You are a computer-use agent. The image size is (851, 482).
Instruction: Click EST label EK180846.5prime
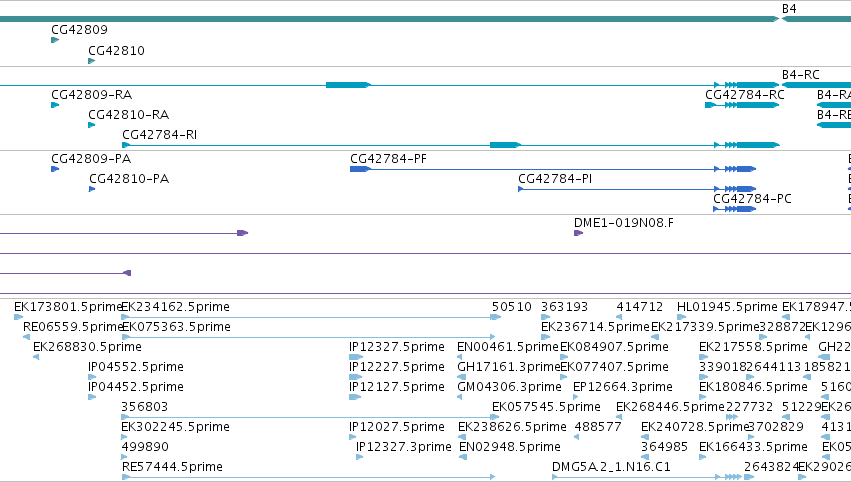point(753,388)
